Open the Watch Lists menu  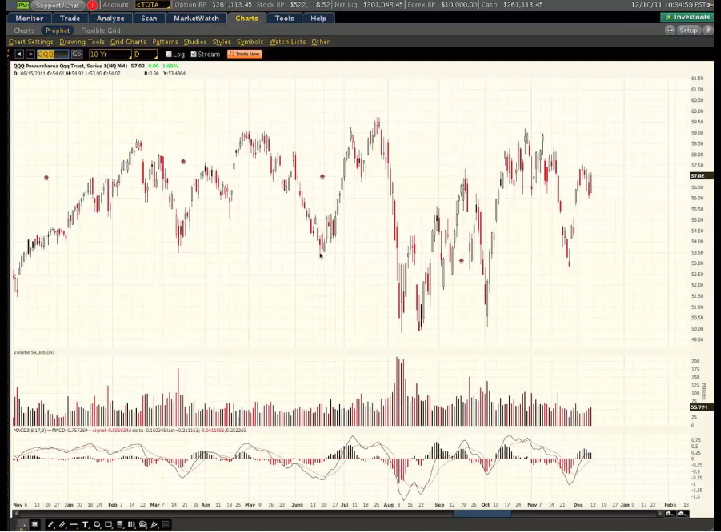(287, 42)
